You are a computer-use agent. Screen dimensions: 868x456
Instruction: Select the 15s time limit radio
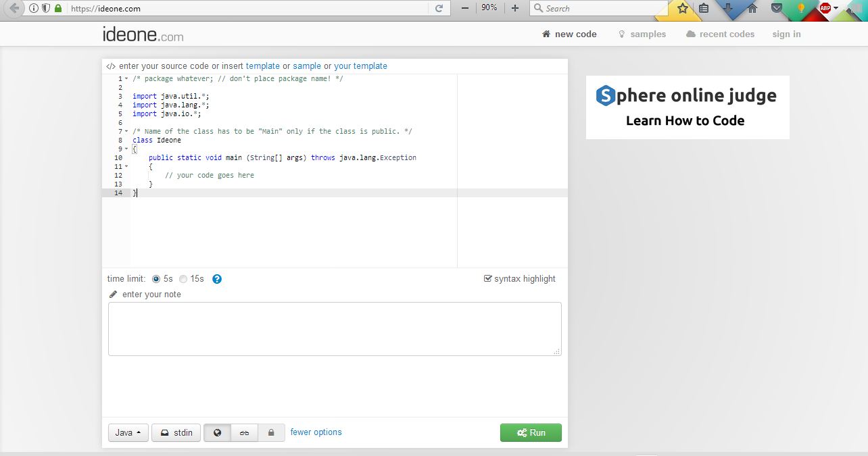pos(183,279)
